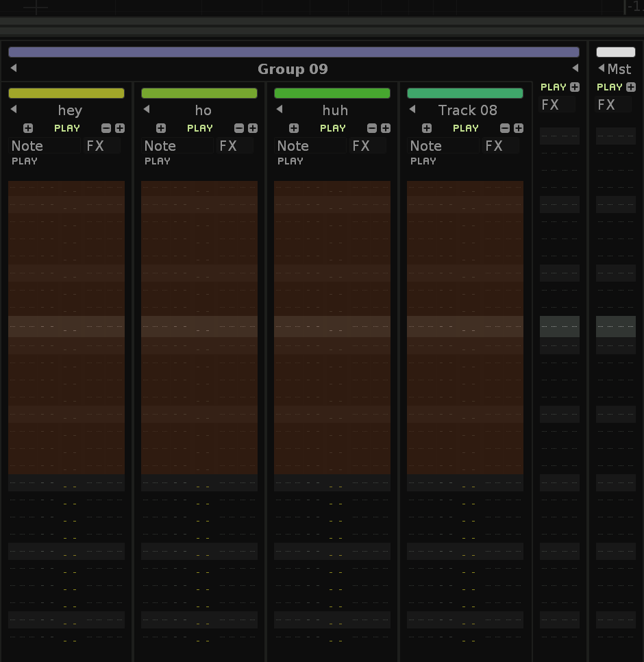Collapse Group 09 using the left arrow
Viewport: 644px width, 662px height.
[x=14, y=68]
